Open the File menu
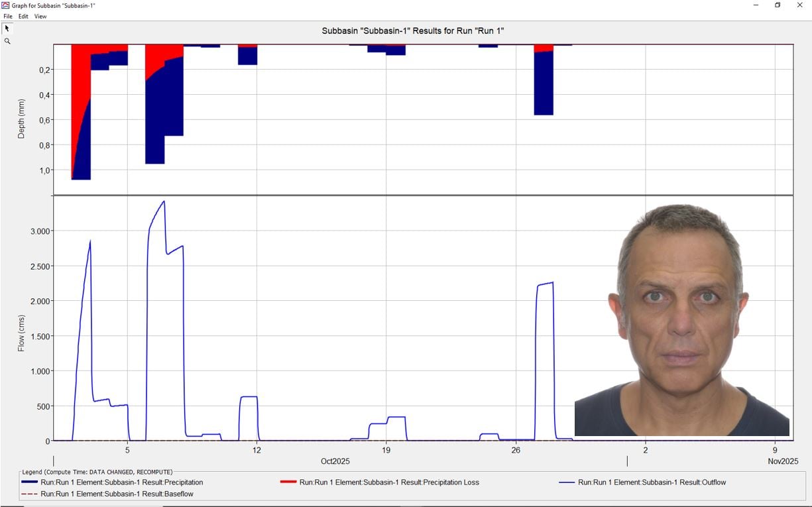812x507 pixels. pyautogui.click(x=8, y=17)
